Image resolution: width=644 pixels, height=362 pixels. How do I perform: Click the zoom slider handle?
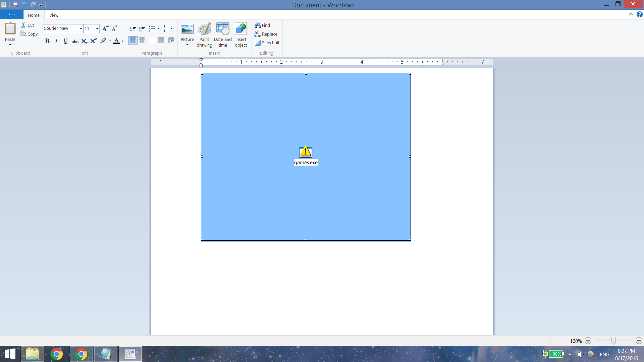(x=613, y=341)
